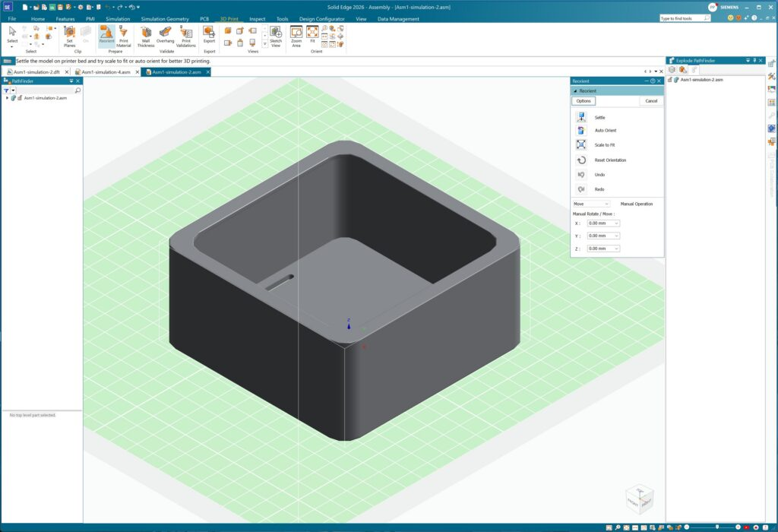Click the Options button

[583, 101]
